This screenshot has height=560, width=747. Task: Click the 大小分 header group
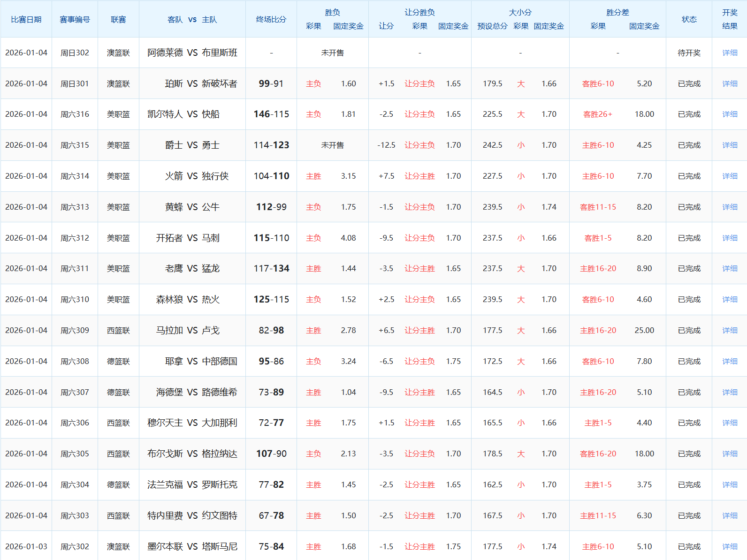click(x=520, y=13)
